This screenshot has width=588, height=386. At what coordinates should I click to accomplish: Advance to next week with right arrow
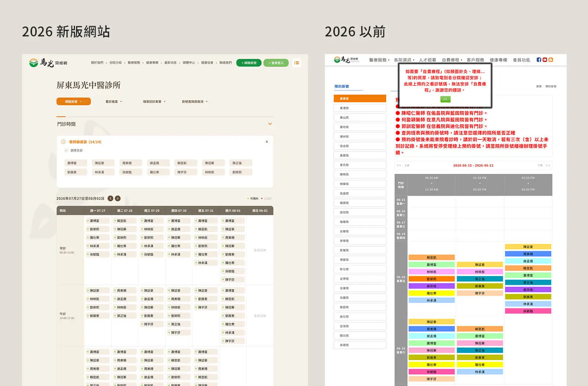pyautogui.click(x=118, y=199)
